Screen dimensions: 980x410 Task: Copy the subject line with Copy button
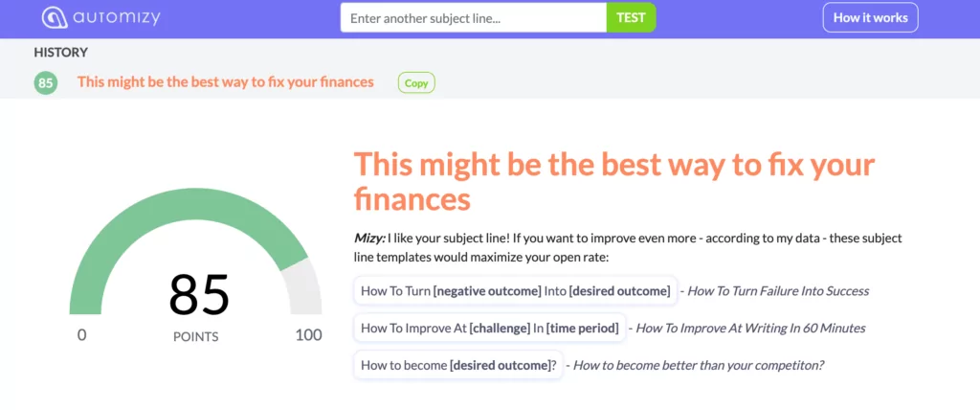pyautogui.click(x=416, y=82)
